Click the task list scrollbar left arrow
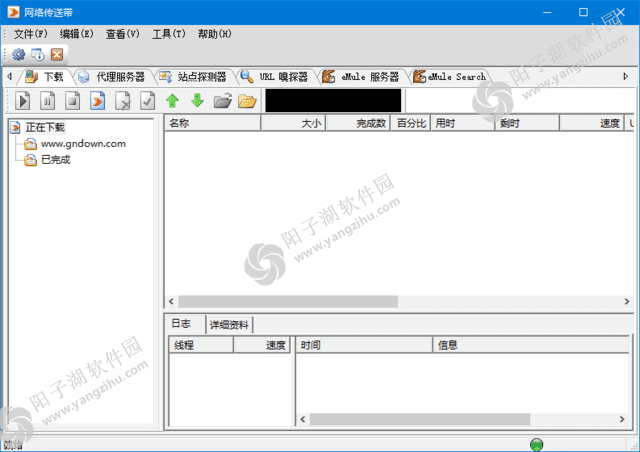The image size is (640, 452). (x=171, y=302)
